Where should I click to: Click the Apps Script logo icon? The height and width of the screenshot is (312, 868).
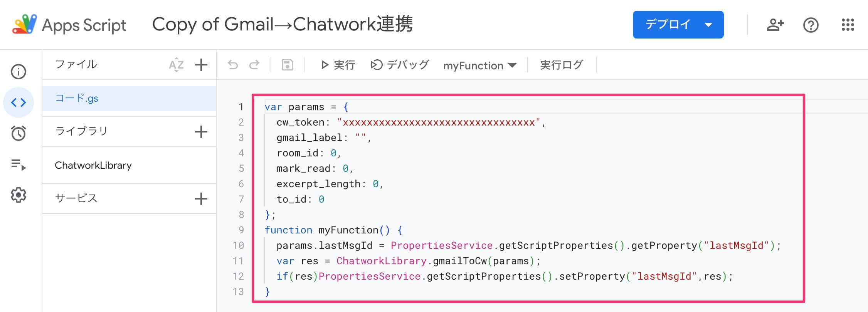(x=25, y=24)
